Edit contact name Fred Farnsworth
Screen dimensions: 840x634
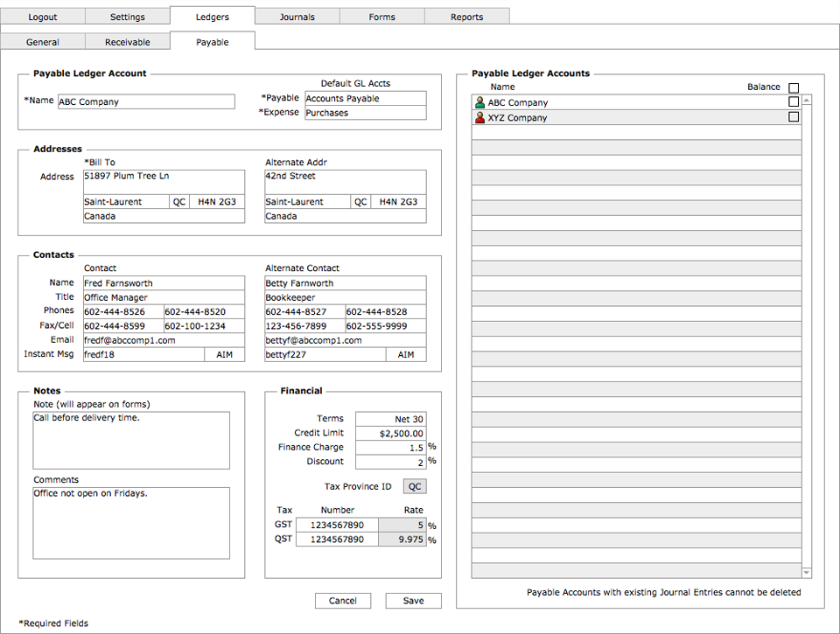pos(164,283)
